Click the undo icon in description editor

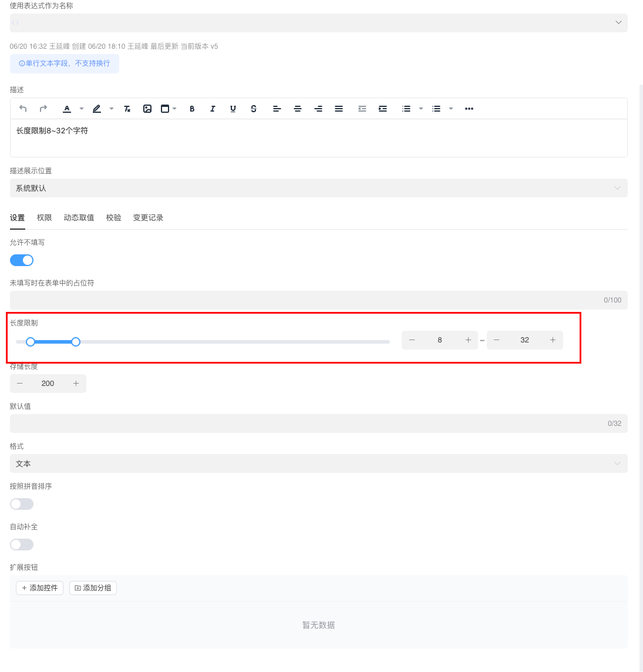[23, 109]
